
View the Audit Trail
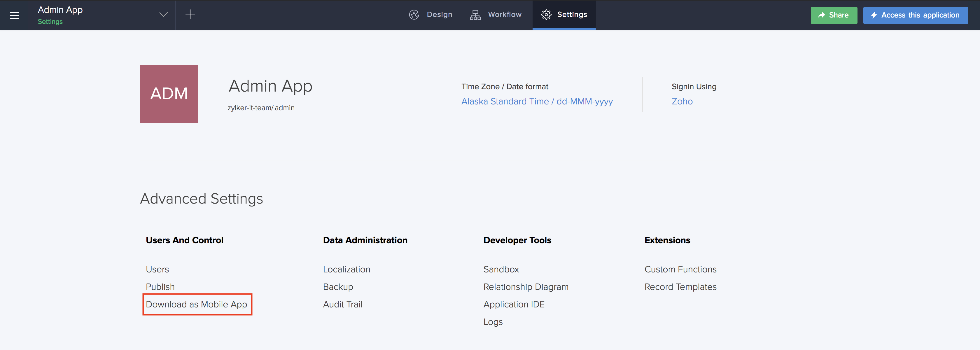[342, 304]
